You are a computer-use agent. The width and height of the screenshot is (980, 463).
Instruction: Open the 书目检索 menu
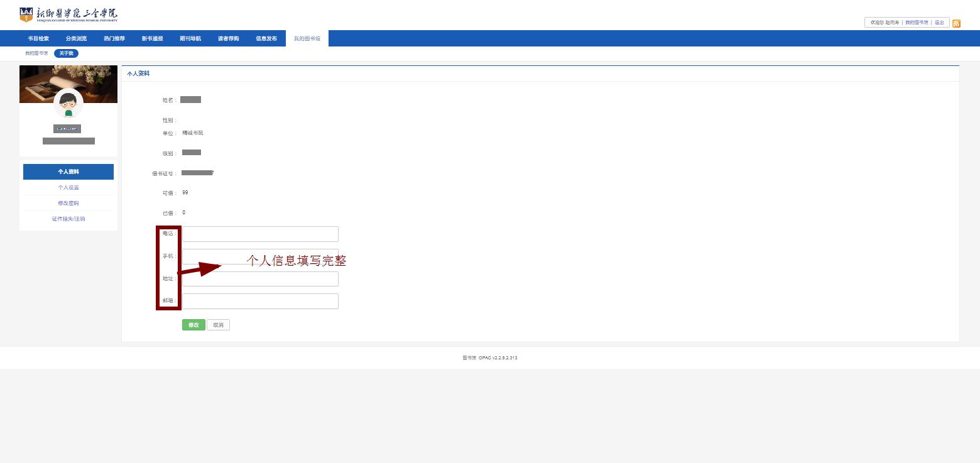(x=38, y=38)
